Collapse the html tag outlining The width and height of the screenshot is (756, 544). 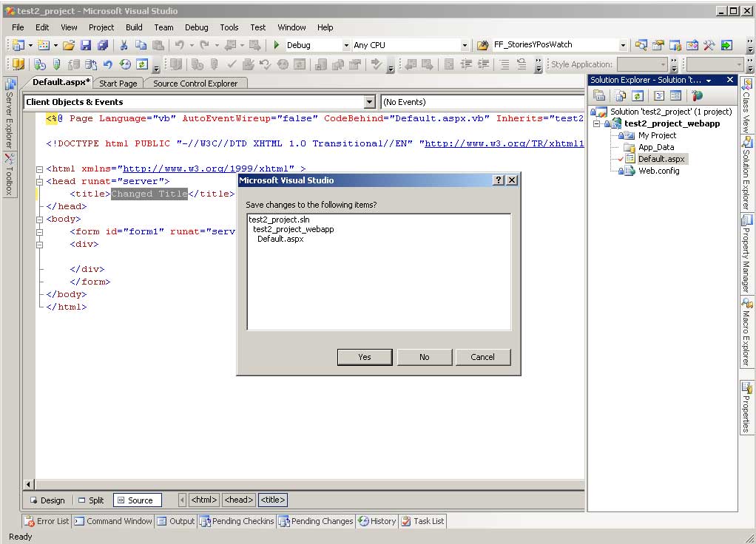(39, 169)
